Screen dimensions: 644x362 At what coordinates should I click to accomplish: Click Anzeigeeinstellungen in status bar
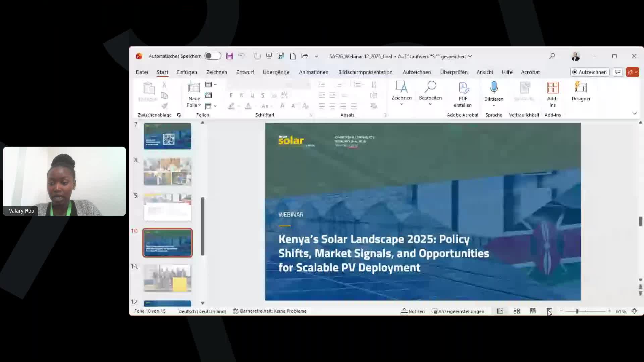pos(458,311)
